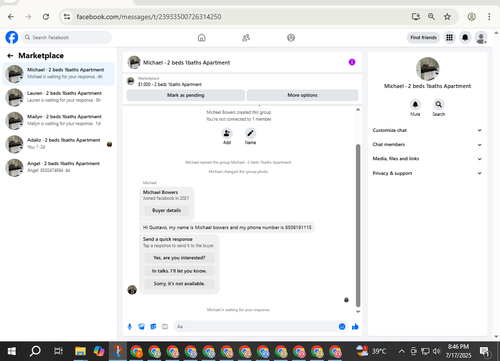This screenshot has height=361, width=500.
Task: Click Michael's avatar beside quick responses
Action: click(132, 289)
